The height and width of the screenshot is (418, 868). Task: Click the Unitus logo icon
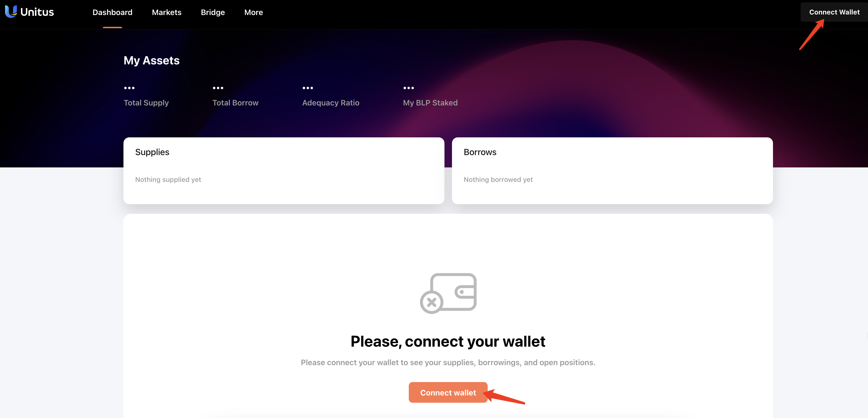pyautogui.click(x=11, y=12)
